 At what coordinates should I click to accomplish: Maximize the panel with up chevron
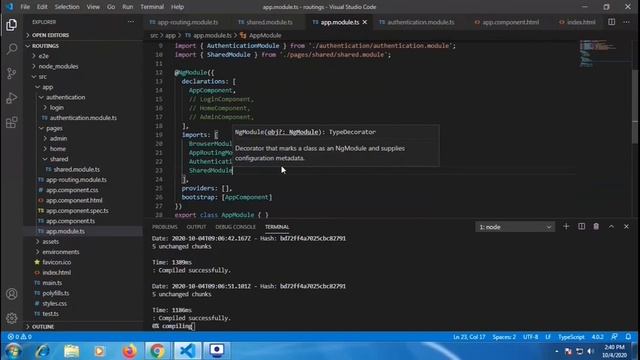click(611, 227)
